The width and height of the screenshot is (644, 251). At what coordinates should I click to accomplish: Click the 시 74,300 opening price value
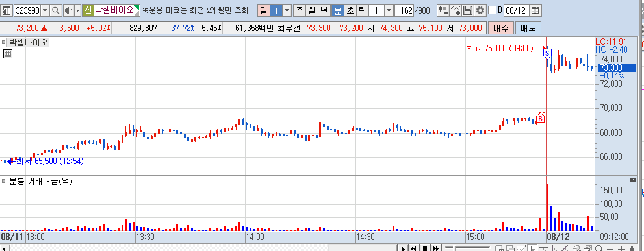coord(391,29)
